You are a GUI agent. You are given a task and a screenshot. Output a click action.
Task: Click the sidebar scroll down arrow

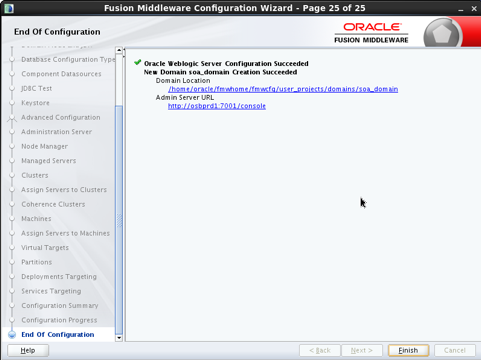point(119,338)
